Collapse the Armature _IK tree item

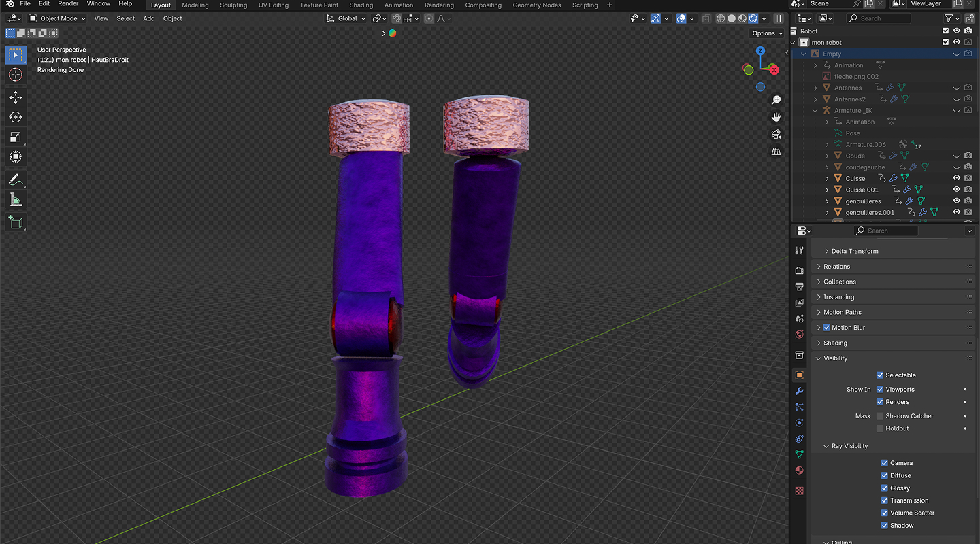(815, 110)
